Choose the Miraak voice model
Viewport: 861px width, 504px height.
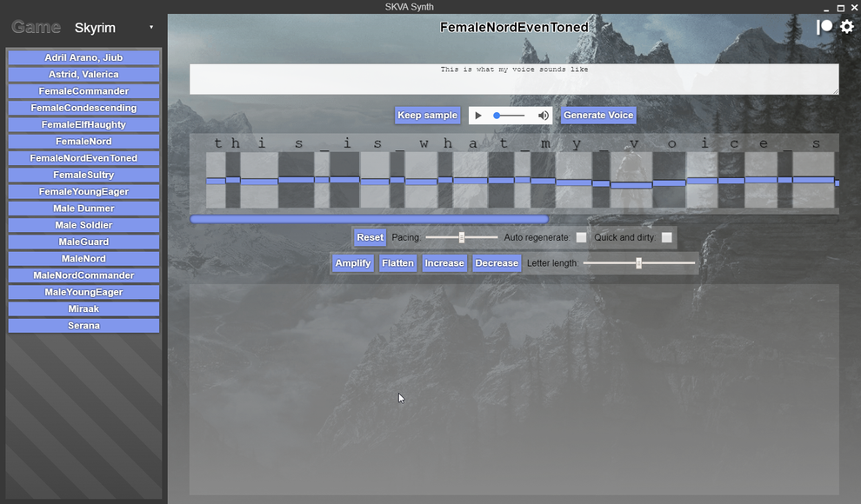(x=83, y=308)
